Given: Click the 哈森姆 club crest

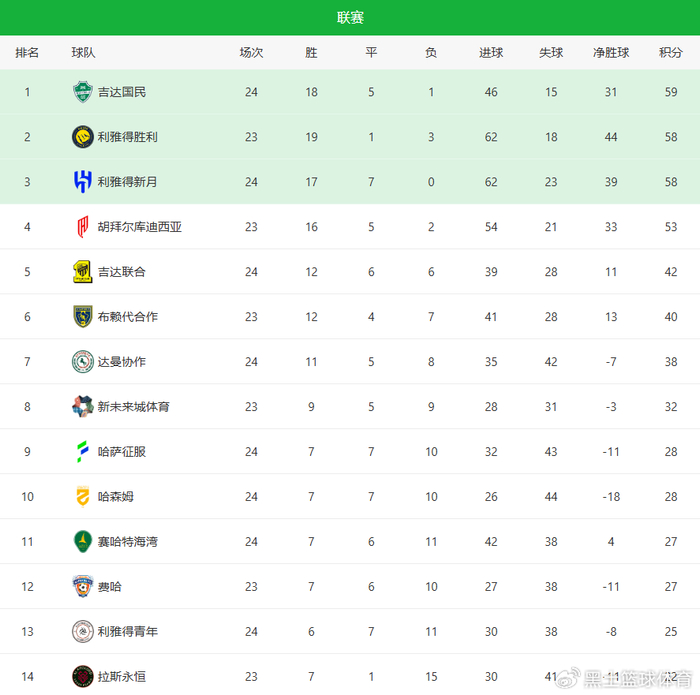Looking at the screenshot, I should 82,497.
